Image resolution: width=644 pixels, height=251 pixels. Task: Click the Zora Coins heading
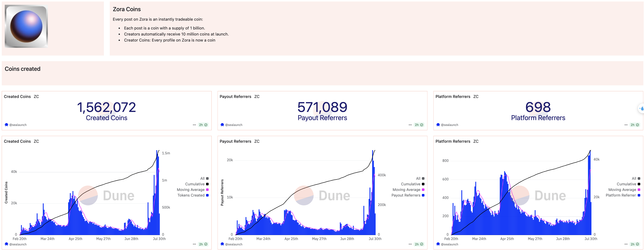[x=127, y=9]
